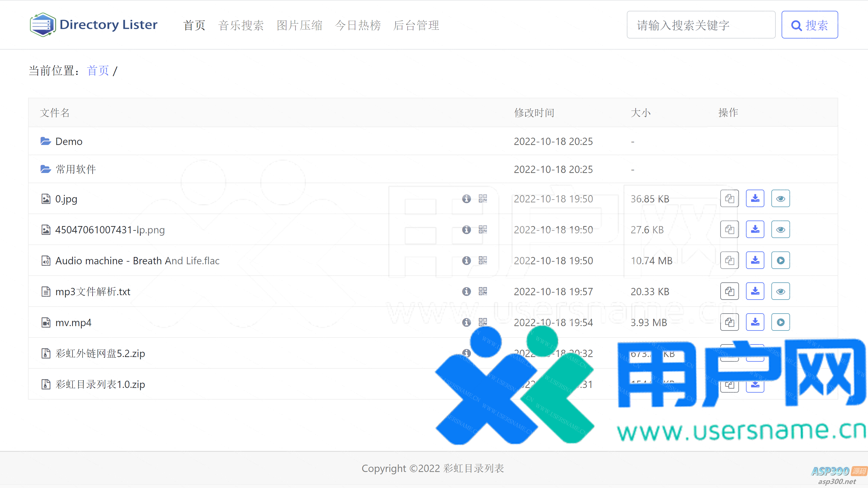Go to 首页 breadcrumb link
Viewport: 868px width, 488px height.
[x=98, y=71]
